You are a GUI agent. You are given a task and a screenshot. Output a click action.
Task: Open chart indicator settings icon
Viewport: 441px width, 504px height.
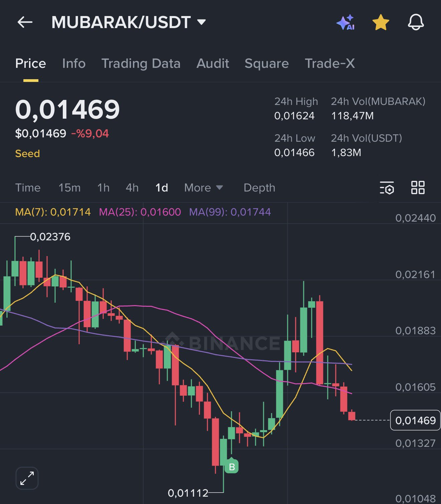[387, 188]
